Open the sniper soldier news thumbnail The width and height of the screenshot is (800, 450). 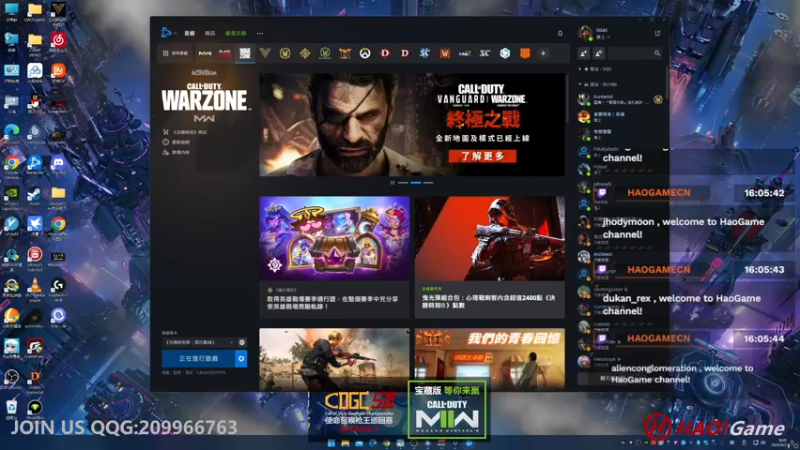point(334,359)
